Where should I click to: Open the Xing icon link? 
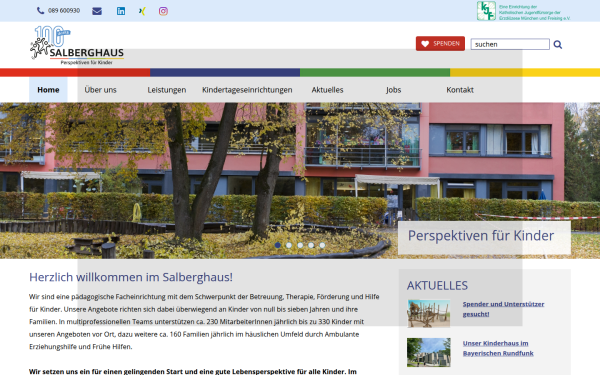142,11
